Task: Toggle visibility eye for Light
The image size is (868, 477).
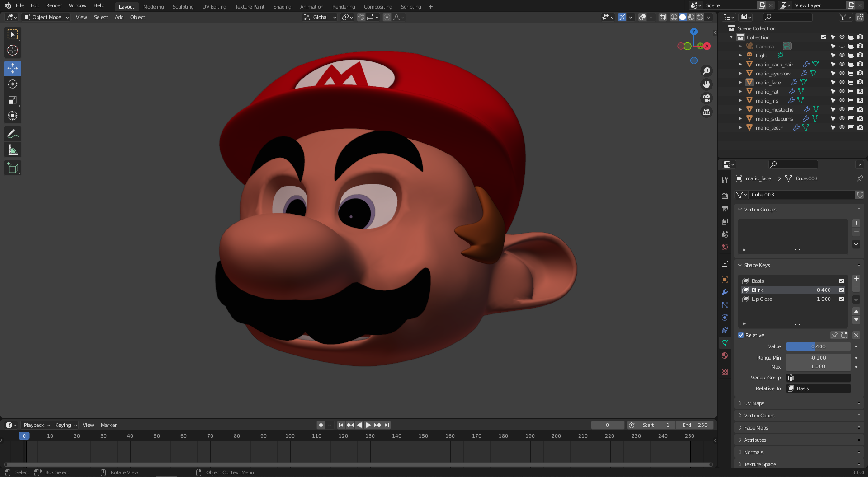Action: pos(842,56)
